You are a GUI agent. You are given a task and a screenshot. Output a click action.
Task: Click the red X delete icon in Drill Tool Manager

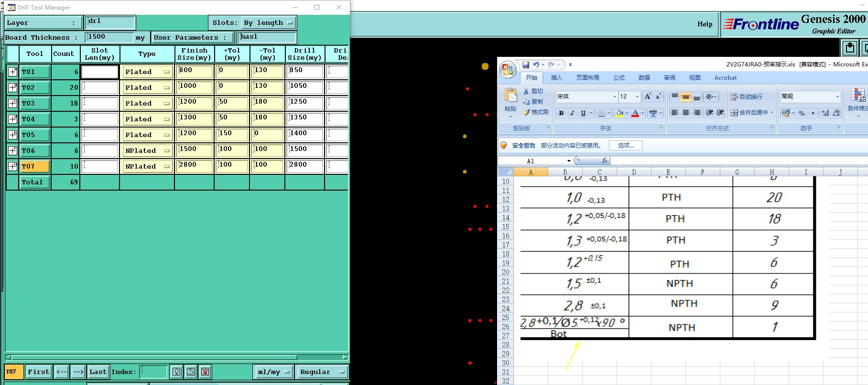coord(205,372)
